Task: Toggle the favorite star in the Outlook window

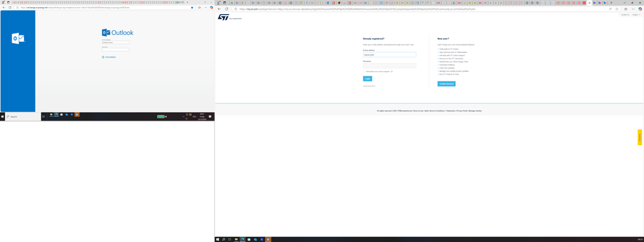Action: point(192,7)
